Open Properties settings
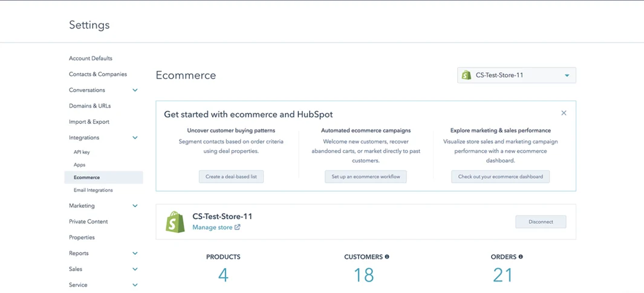Screen dimensions: 644x293 point(82,237)
